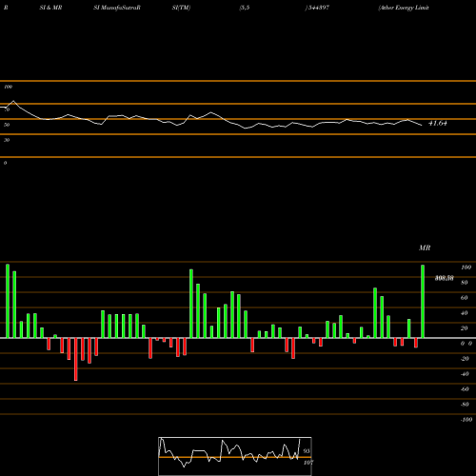This screenshot has height=476, width=476.
Task: Click the MR panel title label
Action: pyautogui.click(x=425, y=248)
